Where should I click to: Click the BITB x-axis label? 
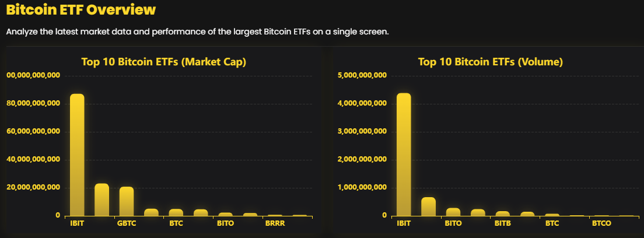(503, 223)
